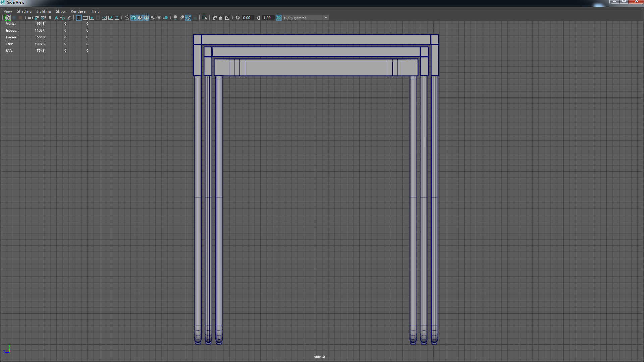Open Camera Attributes icon
The height and width of the screenshot is (362, 644).
pyautogui.click(x=43, y=18)
